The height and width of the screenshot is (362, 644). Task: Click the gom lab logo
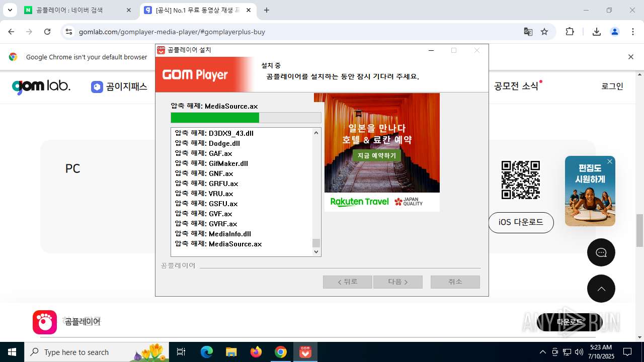click(41, 86)
